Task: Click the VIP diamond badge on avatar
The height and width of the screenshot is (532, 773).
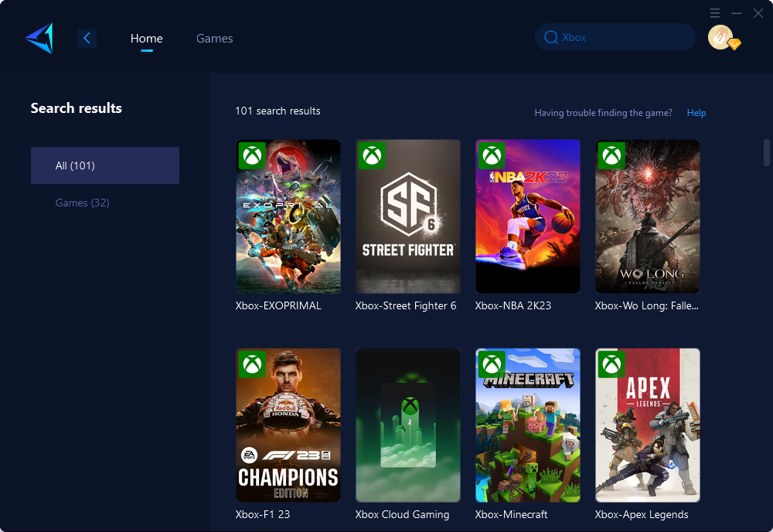Action: (x=734, y=44)
